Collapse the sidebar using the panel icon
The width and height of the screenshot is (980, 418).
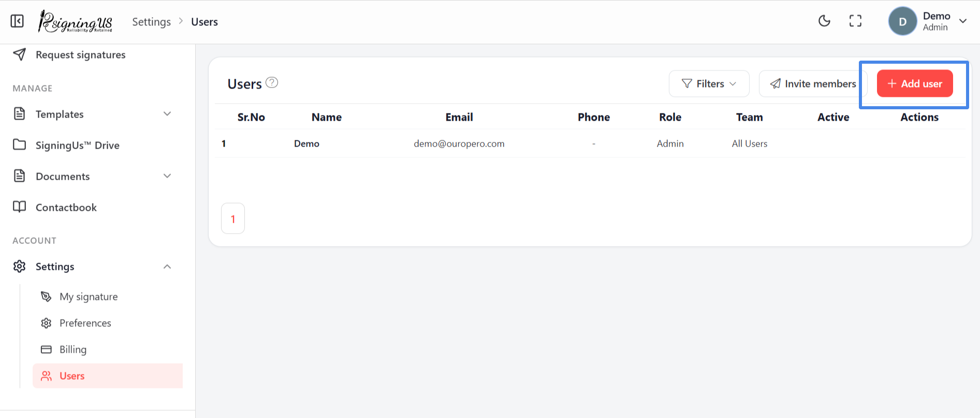tap(17, 21)
